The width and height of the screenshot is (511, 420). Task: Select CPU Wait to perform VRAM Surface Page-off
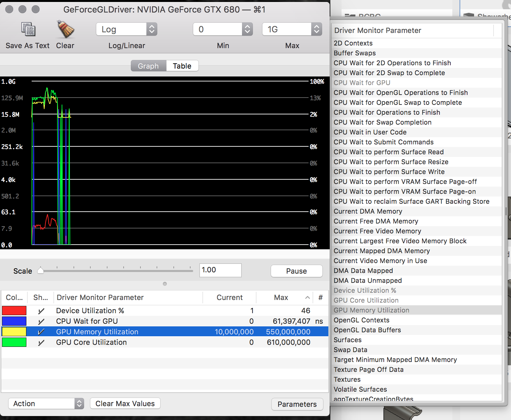click(417, 182)
